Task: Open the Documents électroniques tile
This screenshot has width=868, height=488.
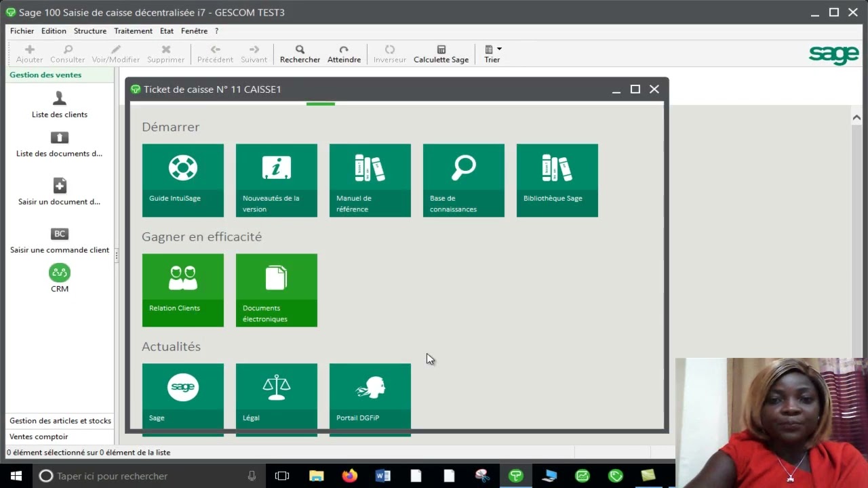Action: [277, 290]
